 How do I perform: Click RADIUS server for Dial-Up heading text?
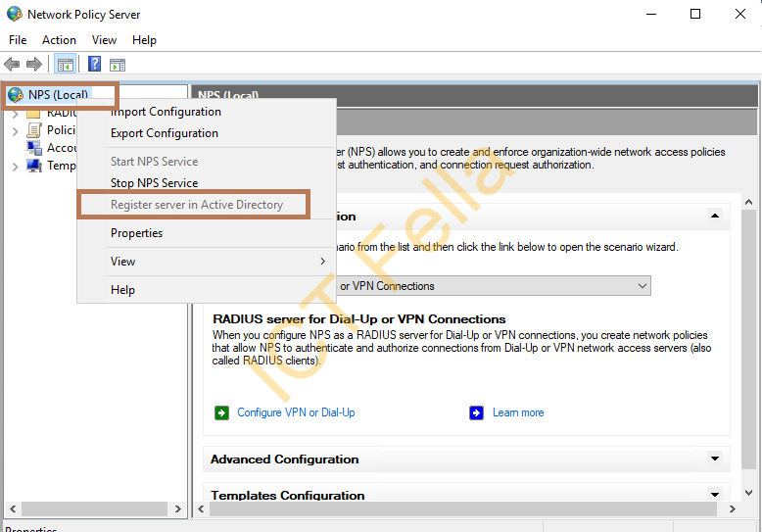pos(359,319)
